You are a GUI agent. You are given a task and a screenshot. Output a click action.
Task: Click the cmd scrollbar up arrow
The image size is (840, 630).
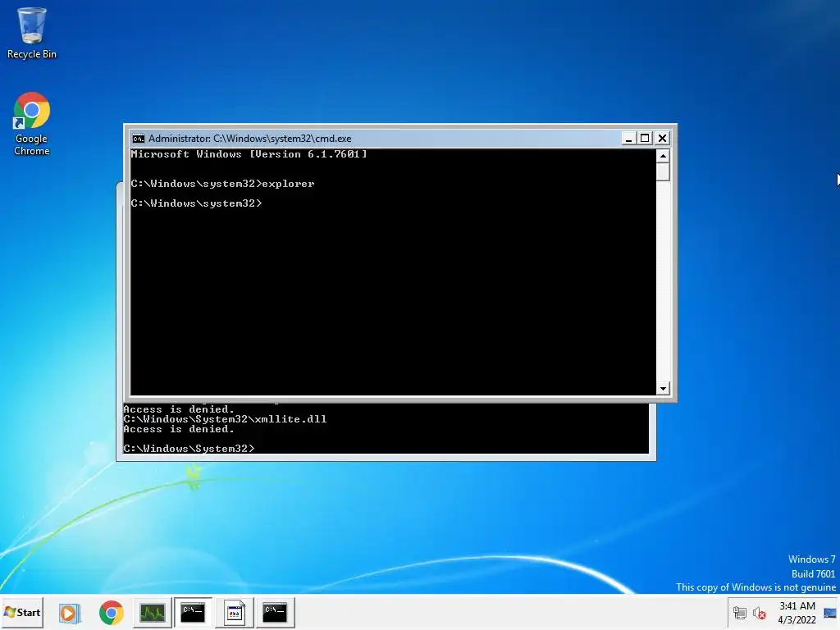pyautogui.click(x=663, y=156)
